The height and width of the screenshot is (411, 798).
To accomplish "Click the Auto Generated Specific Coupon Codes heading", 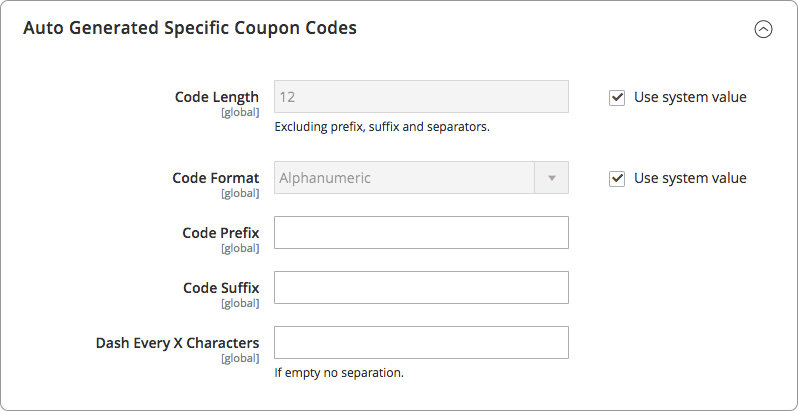I will click(190, 27).
